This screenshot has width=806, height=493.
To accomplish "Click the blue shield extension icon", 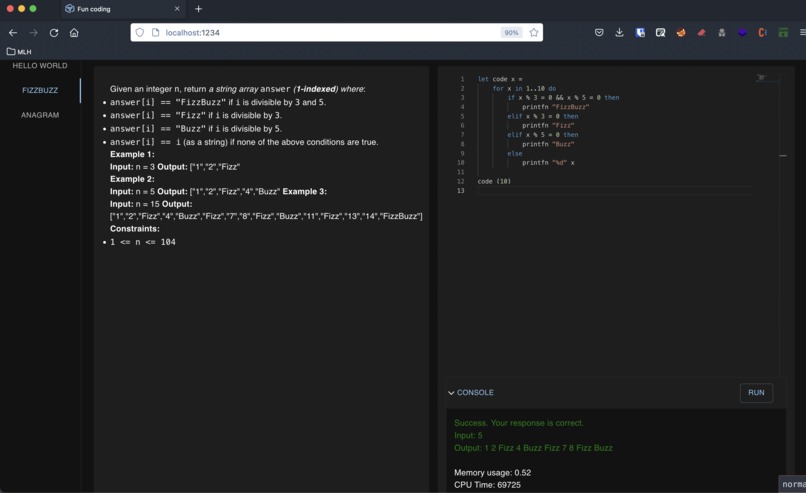I will (640, 32).
